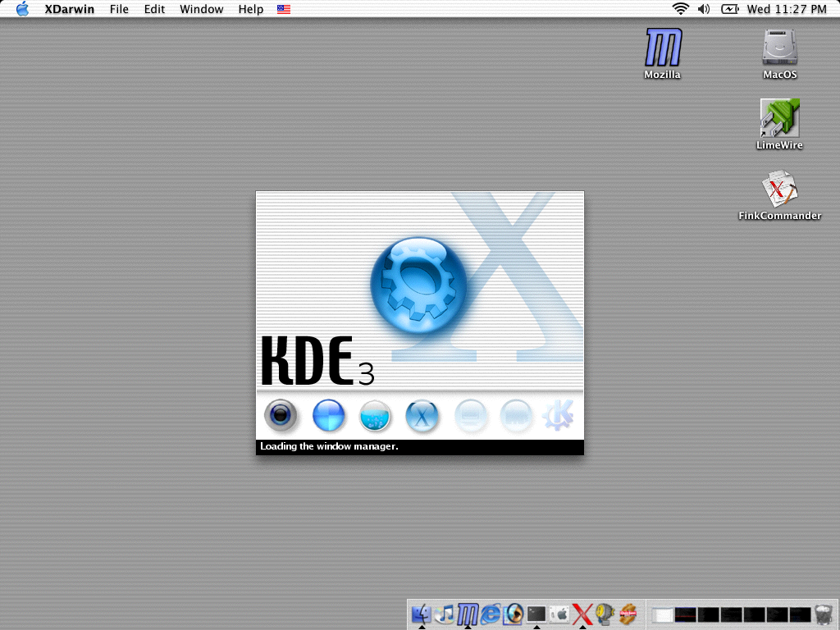Open System Preferences from the Dock
840x630 pixels.
pyautogui.click(x=559, y=614)
